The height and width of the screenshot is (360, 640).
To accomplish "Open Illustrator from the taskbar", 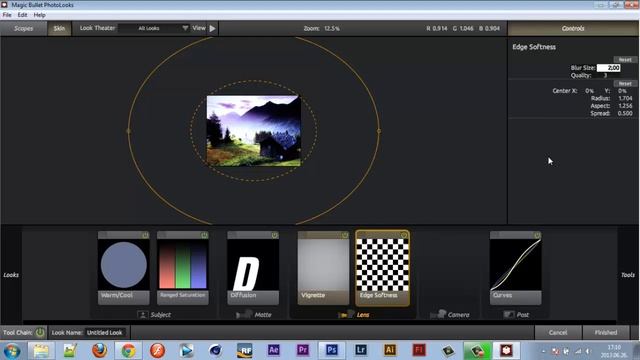I will click(390, 350).
